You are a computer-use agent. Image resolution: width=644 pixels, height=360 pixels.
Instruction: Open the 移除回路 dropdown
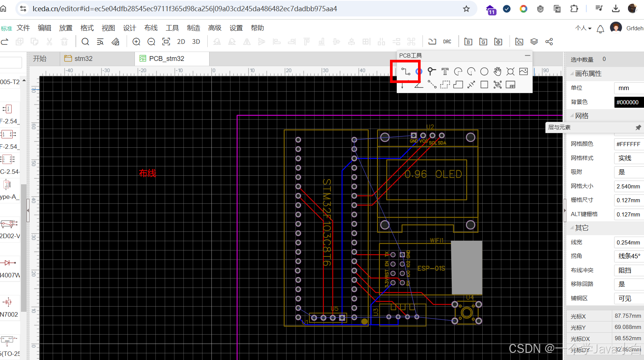[629, 284]
